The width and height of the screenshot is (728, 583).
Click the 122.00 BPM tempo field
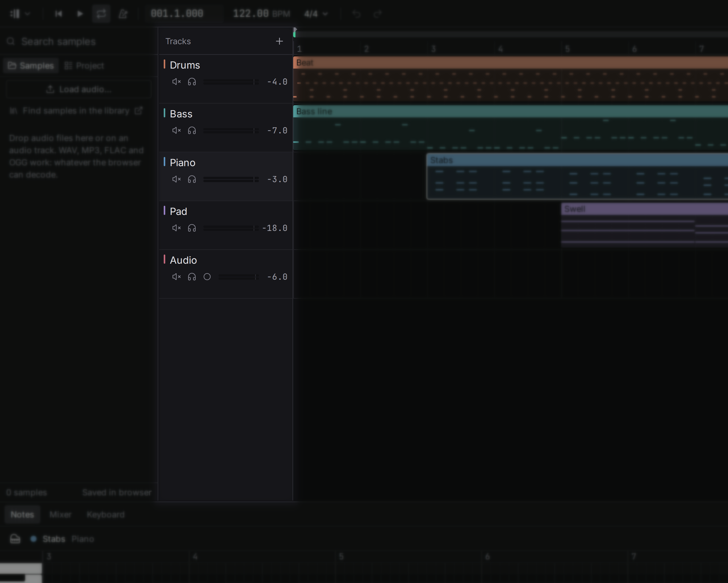click(261, 14)
